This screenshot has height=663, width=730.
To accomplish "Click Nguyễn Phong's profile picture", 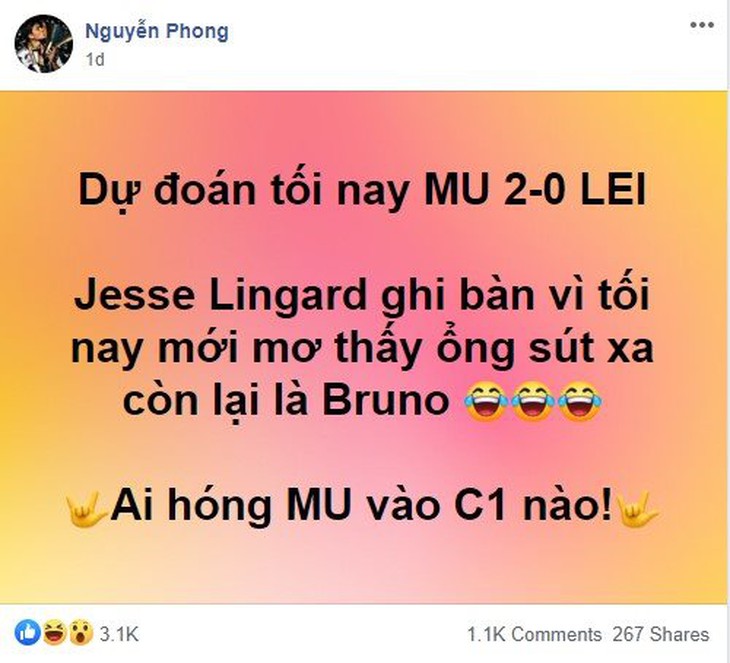I will tap(44, 44).
